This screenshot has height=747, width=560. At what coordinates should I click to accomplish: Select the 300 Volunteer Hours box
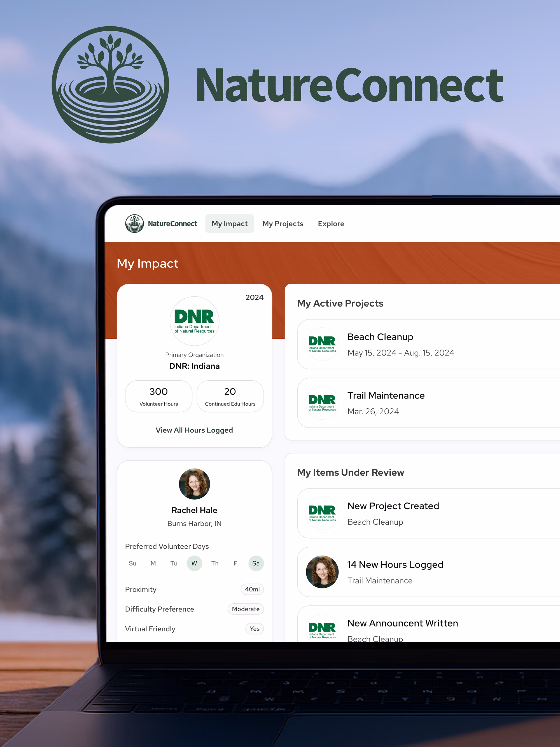(159, 396)
